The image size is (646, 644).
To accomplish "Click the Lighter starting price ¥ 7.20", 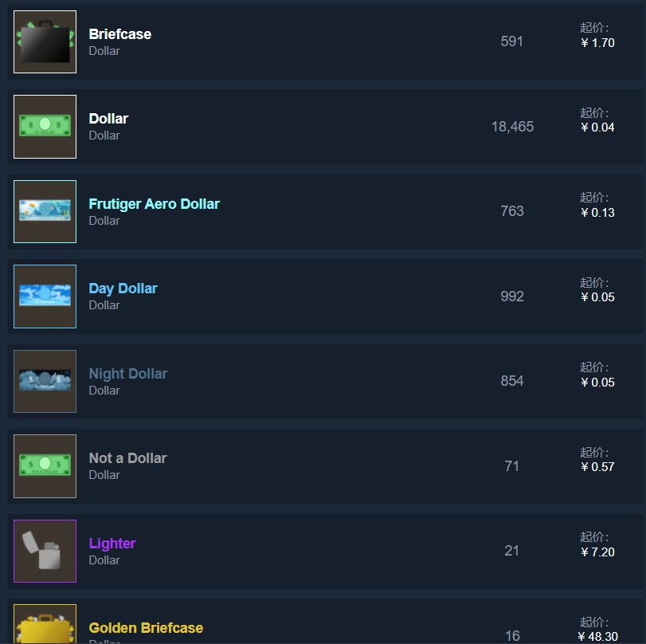I will (x=597, y=552).
